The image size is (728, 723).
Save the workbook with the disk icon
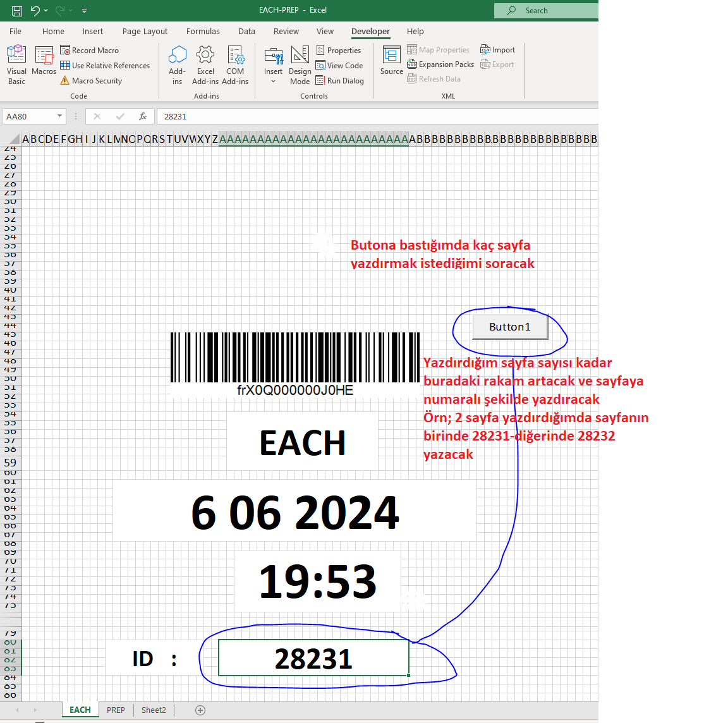(16, 10)
